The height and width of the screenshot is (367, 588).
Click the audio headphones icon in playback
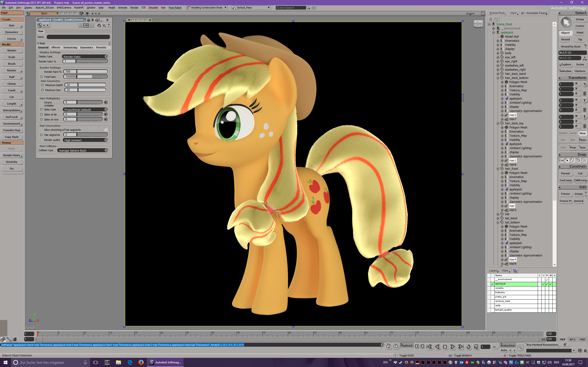click(x=476, y=347)
